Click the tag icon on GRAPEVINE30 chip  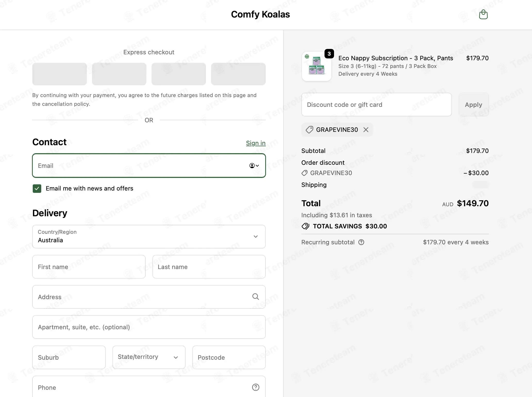click(309, 130)
